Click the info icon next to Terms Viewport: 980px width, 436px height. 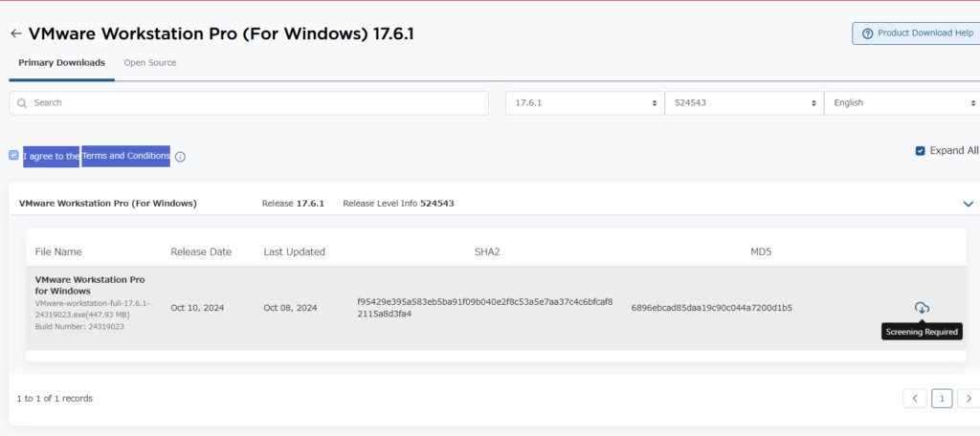coord(180,157)
